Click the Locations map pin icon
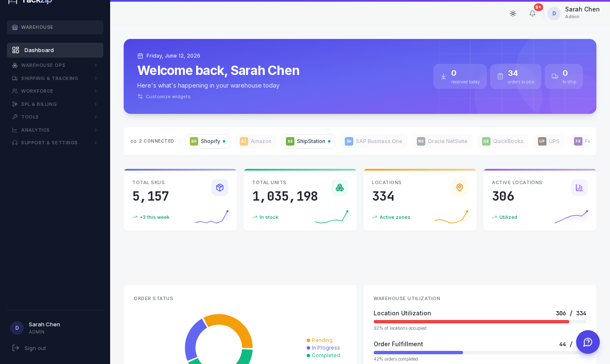 (x=460, y=188)
